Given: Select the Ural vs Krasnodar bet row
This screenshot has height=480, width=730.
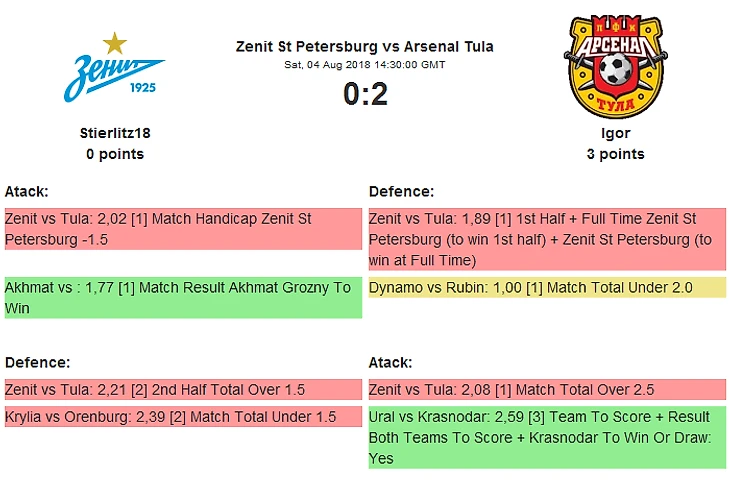Looking at the screenshot, I should pyautogui.click(x=546, y=438).
